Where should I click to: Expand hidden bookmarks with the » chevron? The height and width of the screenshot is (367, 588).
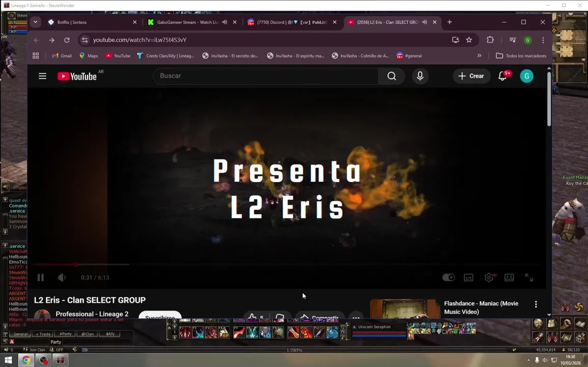pos(479,56)
